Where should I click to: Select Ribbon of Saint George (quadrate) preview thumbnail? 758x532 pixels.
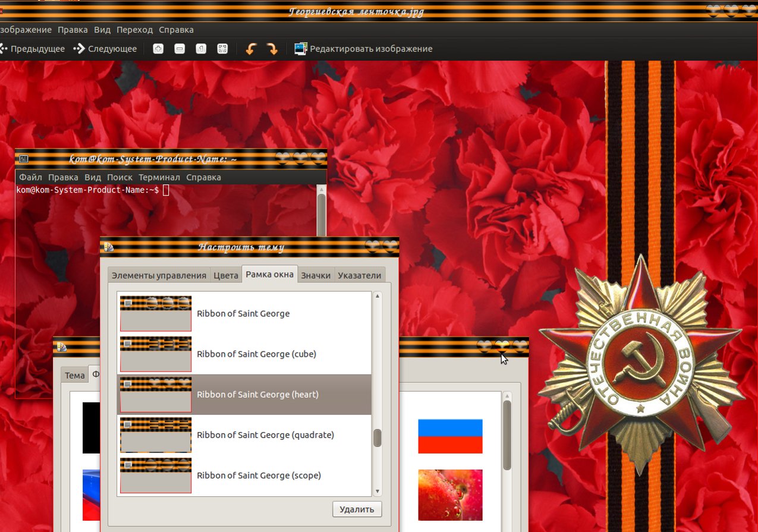click(156, 435)
